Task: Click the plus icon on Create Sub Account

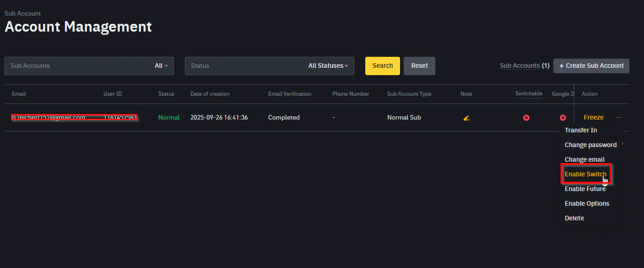Action: click(561, 66)
